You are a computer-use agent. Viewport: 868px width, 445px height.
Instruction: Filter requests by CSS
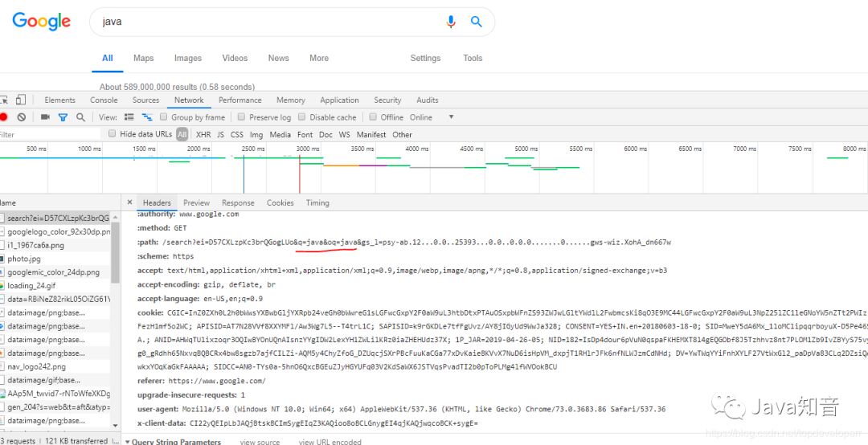pyautogui.click(x=237, y=134)
